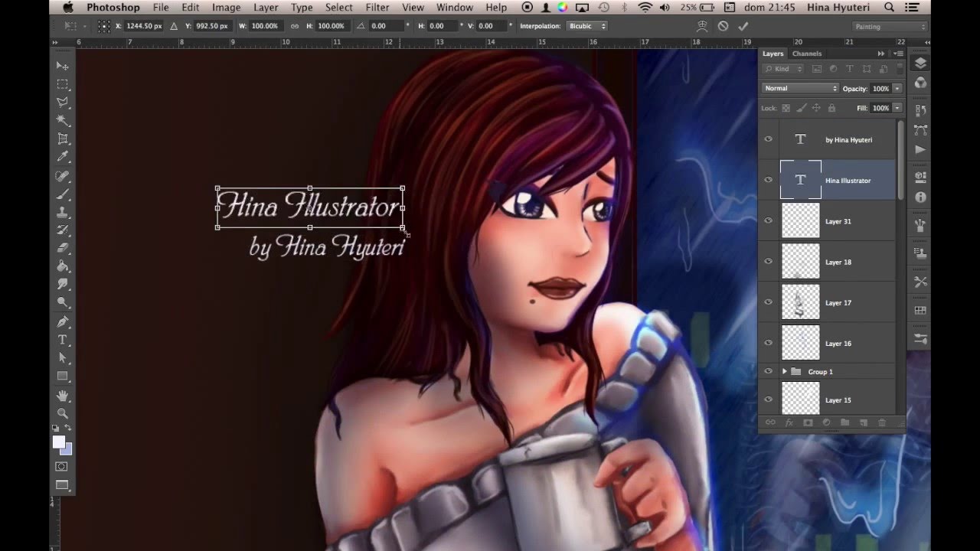Toggle visibility of Layer 17
The width and height of the screenshot is (980, 551).
pos(769,302)
